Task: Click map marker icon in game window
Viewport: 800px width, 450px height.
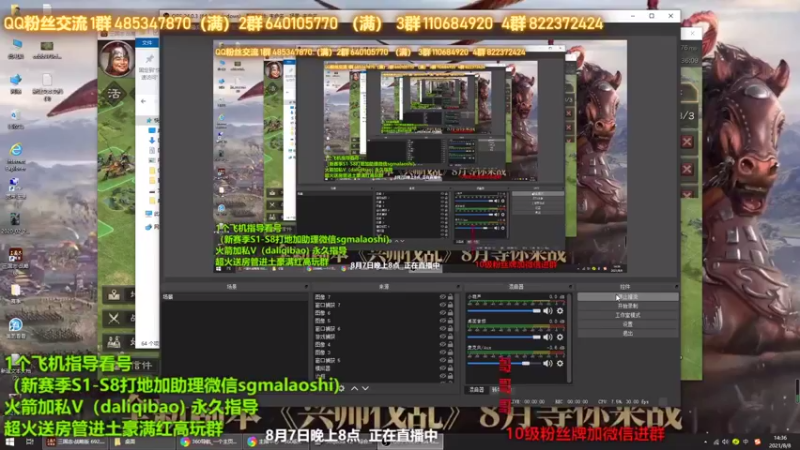Action: coord(114,295)
